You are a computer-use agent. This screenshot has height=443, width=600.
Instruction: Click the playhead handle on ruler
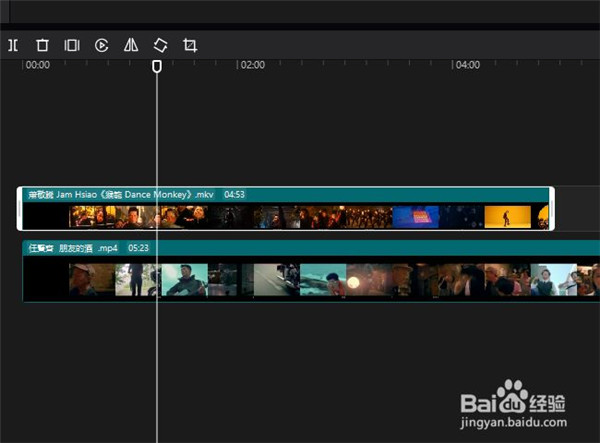point(156,66)
